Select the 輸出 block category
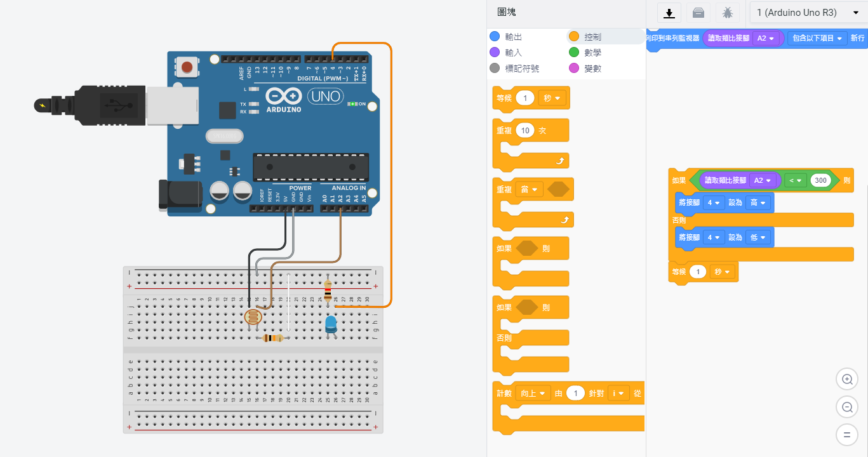The height and width of the screenshot is (457, 868). [513, 37]
